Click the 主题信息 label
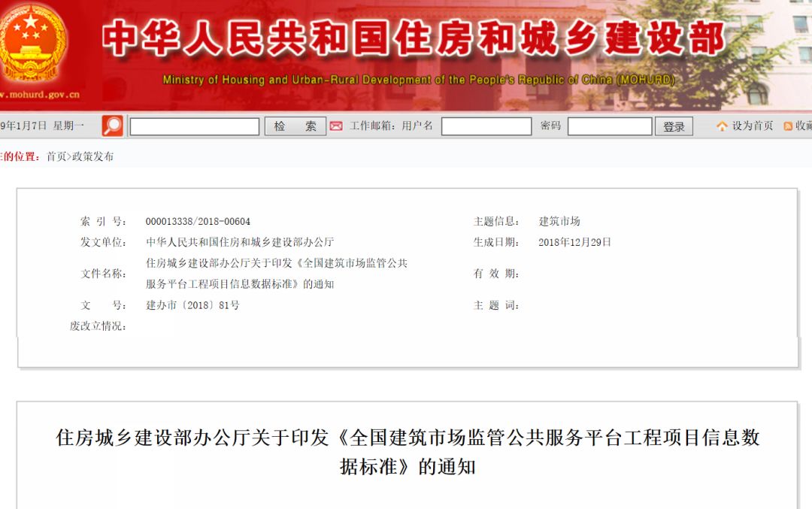This screenshot has height=509, width=812. point(496,222)
